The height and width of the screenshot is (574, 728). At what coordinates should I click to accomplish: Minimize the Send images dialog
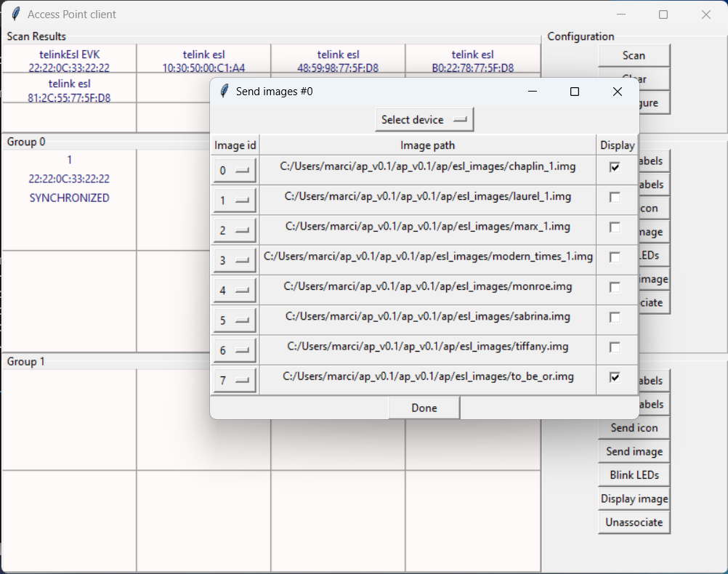(533, 92)
